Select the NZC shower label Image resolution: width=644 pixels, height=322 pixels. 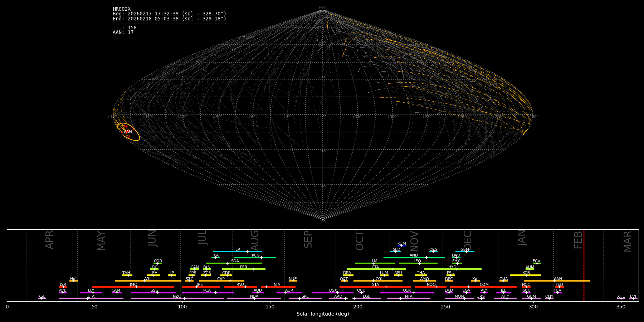177,297
